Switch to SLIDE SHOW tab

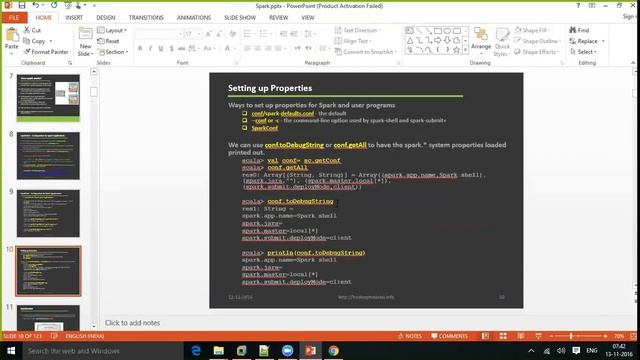[x=240, y=18]
